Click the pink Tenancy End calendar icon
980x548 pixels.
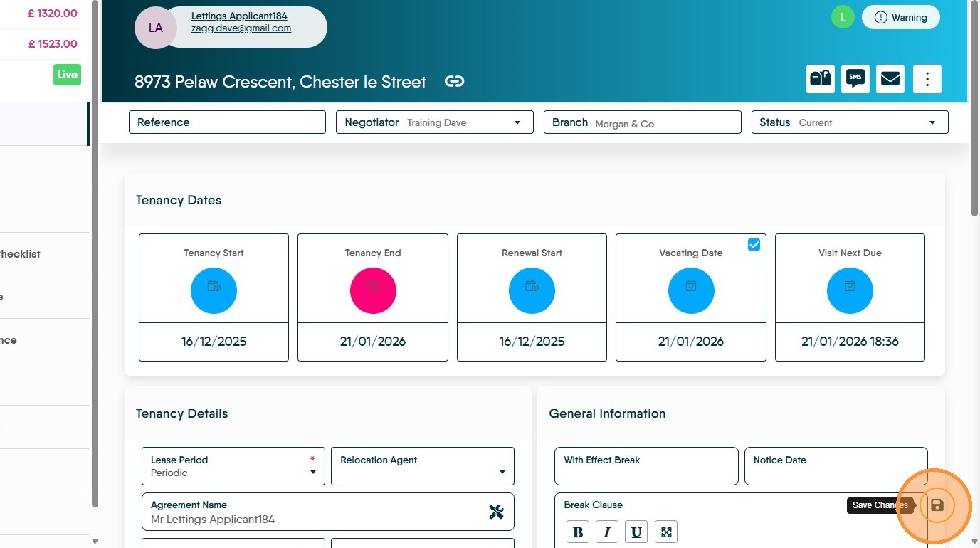(x=373, y=290)
